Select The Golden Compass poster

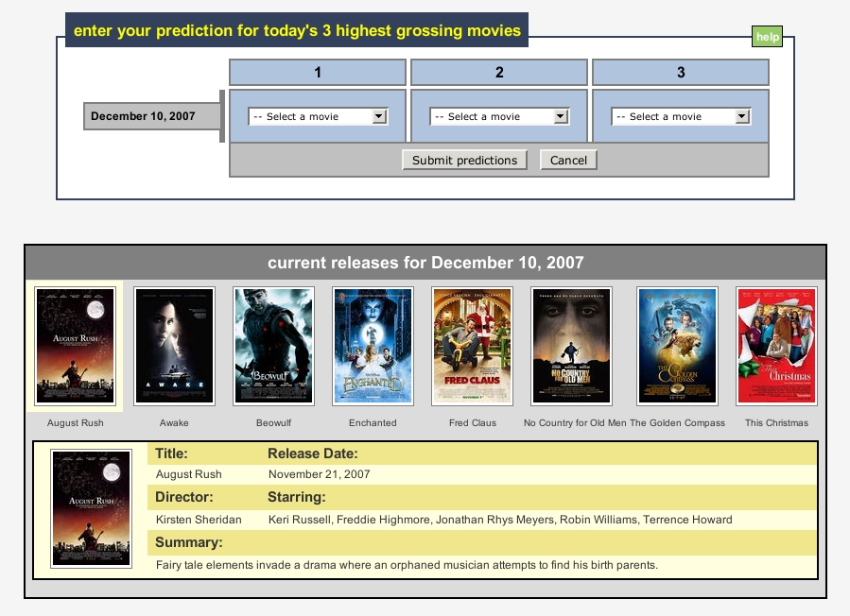677,346
